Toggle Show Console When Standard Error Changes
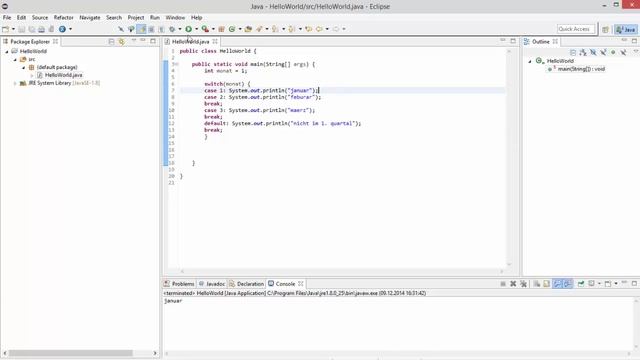 pyautogui.click(x=568, y=284)
